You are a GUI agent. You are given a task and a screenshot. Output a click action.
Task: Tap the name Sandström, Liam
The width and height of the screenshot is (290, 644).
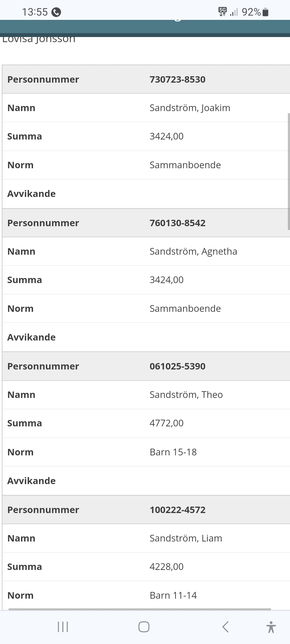[186, 538]
